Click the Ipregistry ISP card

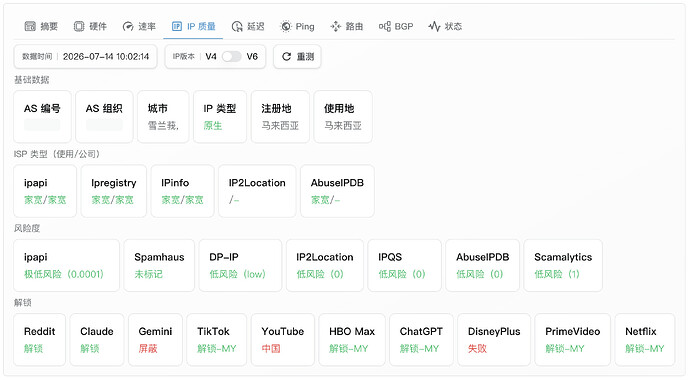[114, 191]
